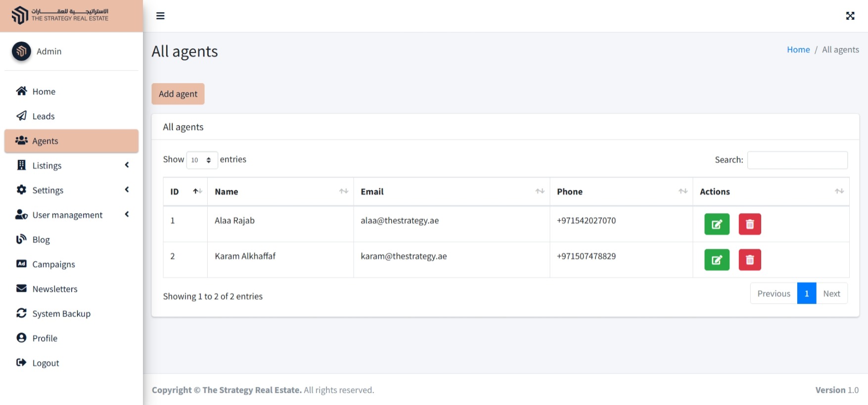Screen dimensions: 868x405
Task: Sort agents by Name column
Action: point(280,191)
